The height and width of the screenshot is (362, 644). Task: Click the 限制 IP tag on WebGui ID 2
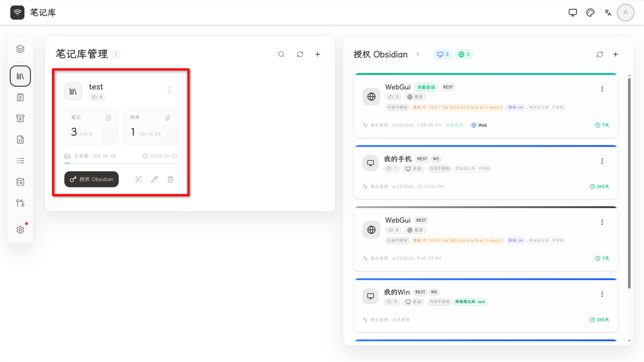pos(457,108)
